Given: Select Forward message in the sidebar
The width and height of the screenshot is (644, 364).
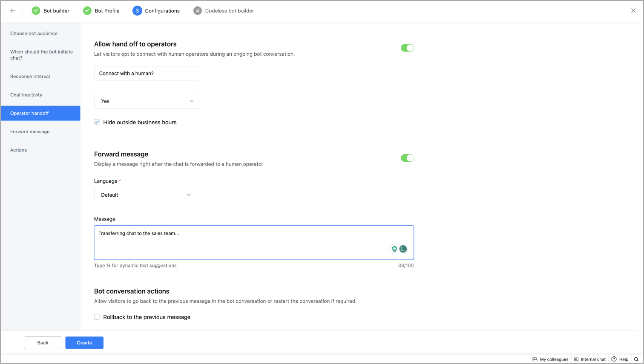Looking at the screenshot, I should click(30, 132).
